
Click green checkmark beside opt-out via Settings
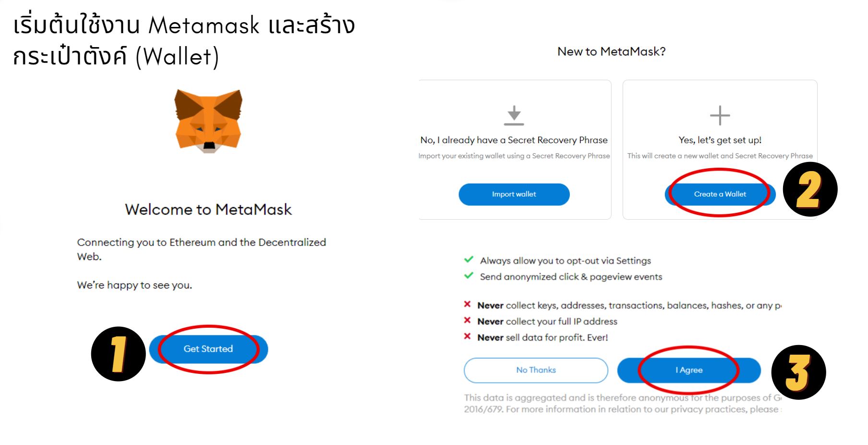(469, 260)
